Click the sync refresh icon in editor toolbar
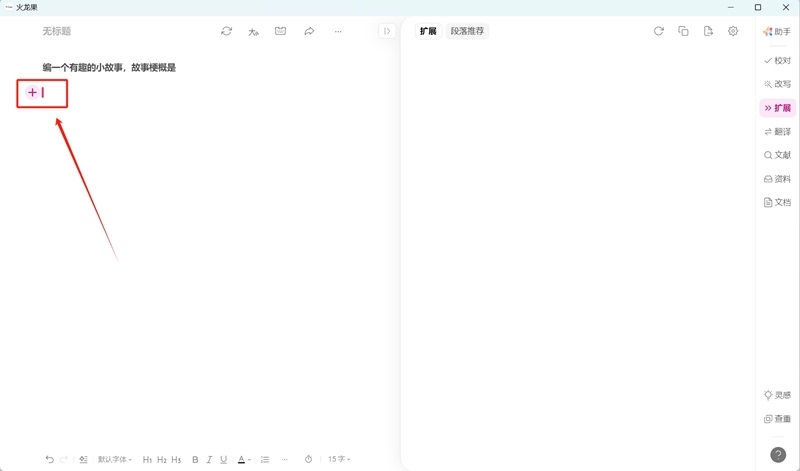The width and height of the screenshot is (800, 471). tap(227, 31)
